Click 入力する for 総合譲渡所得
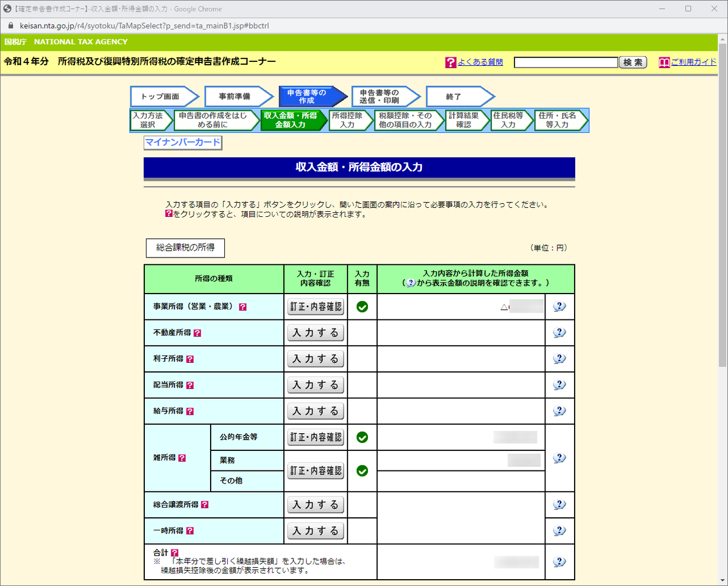Screen dimensions: 728x586 pyautogui.click(x=316, y=505)
